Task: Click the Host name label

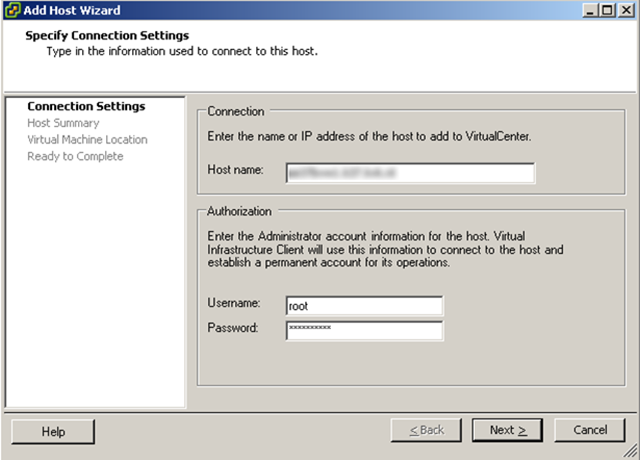Action: tap(234, 171)
